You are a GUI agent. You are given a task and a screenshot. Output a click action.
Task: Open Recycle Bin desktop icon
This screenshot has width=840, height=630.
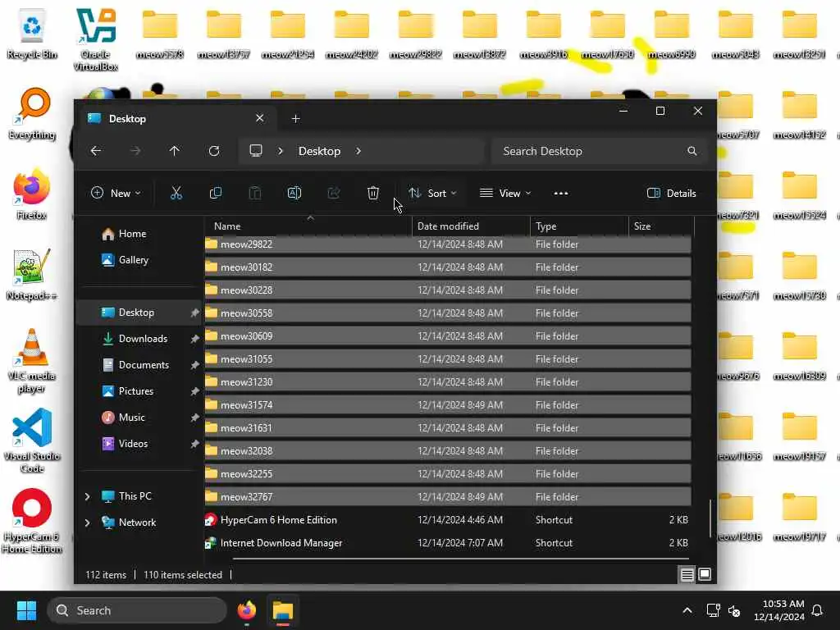tap(32, 34)
